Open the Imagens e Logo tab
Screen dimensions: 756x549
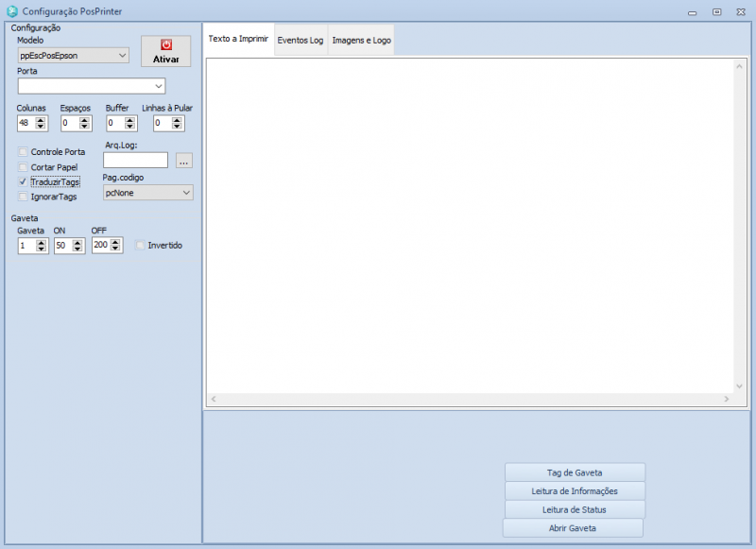361,41
